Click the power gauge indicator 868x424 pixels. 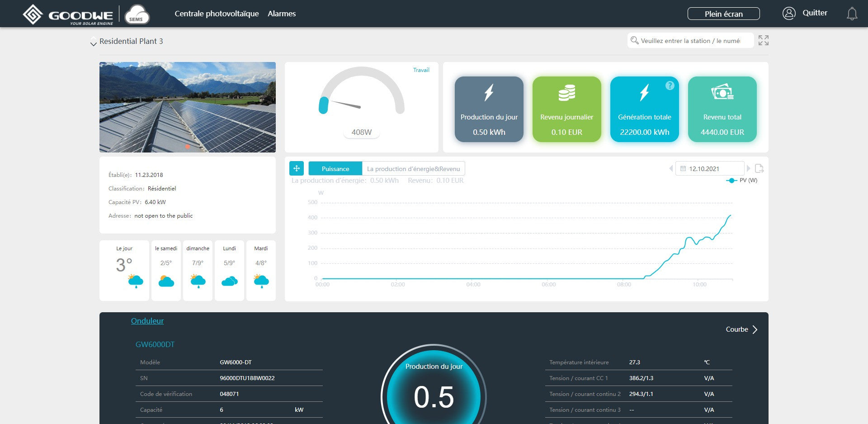[362, 91]
